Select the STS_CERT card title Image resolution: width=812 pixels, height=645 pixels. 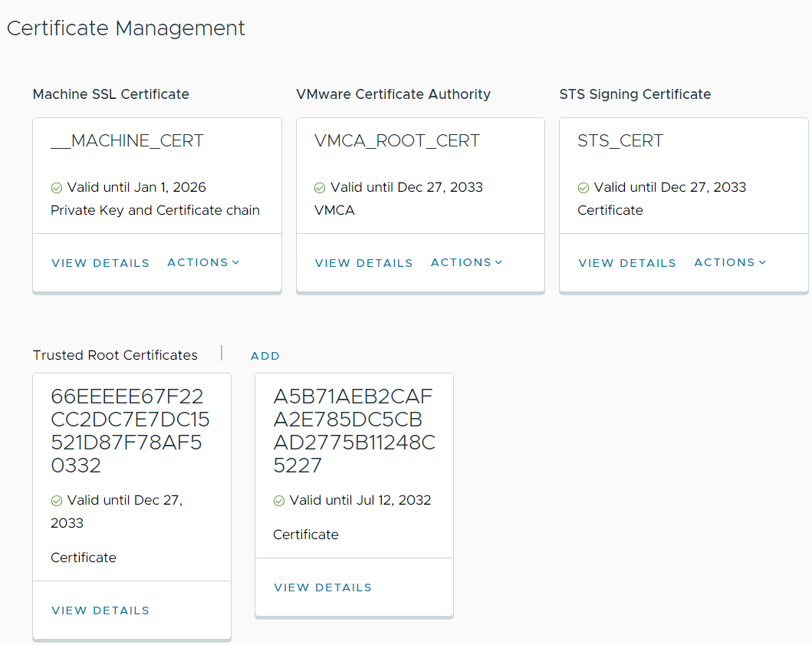620,141
